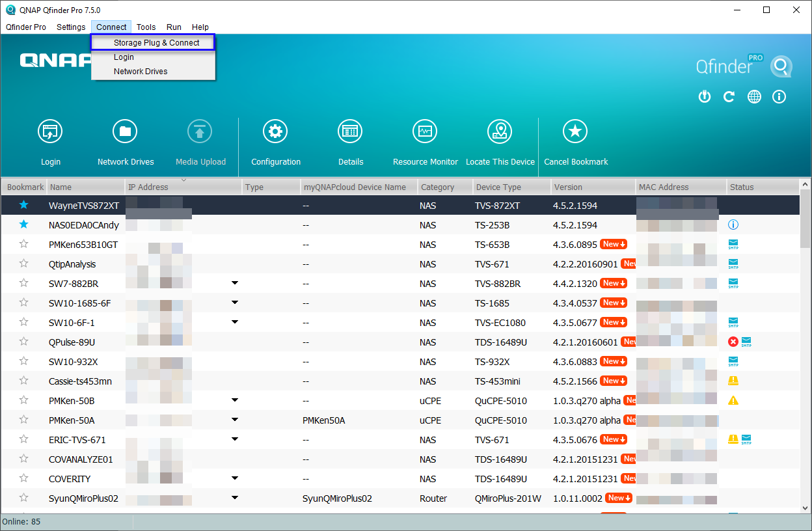The image size is (812, 531).
Task: Open the Tools menu
Action: (146, 27)
